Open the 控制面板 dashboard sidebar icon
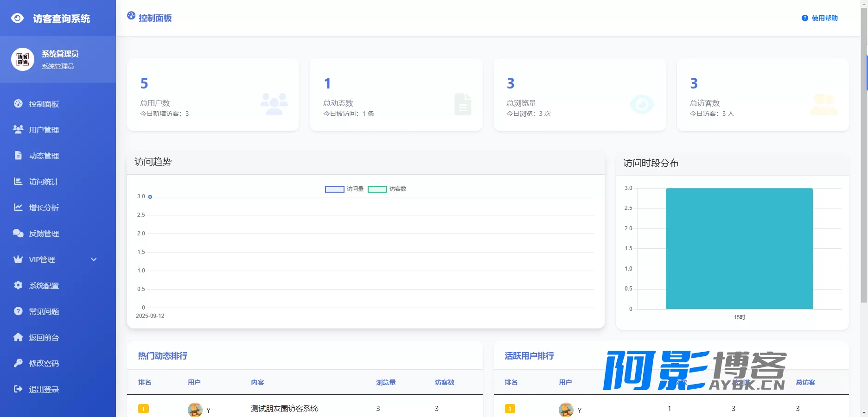The image size is (868, 417). [x=18, y=103]
